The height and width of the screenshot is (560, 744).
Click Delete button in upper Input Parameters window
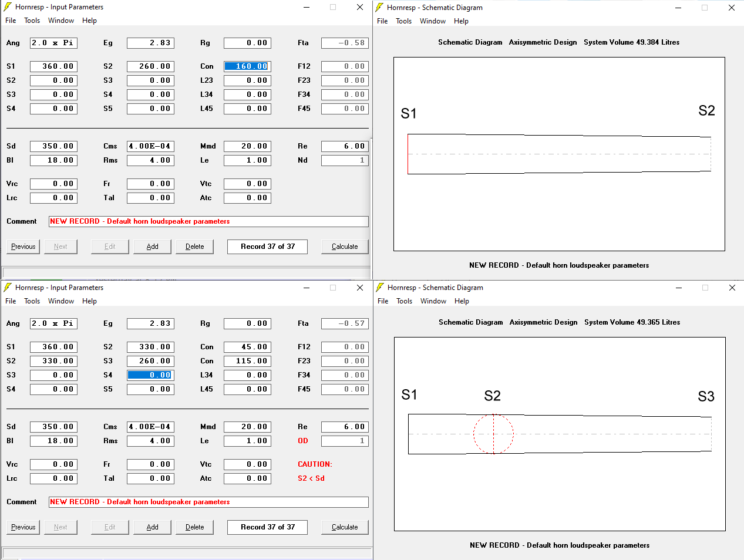click(x=195, y=247)
